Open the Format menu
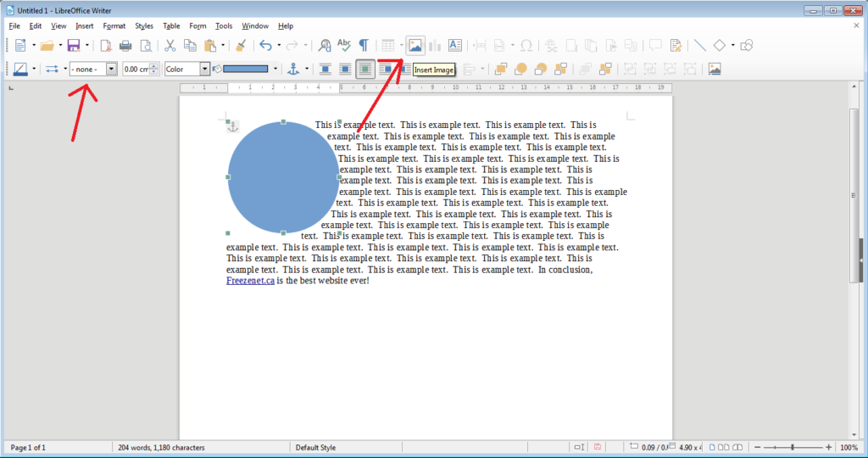Screen dimensions: 868x458 [114, 26]
